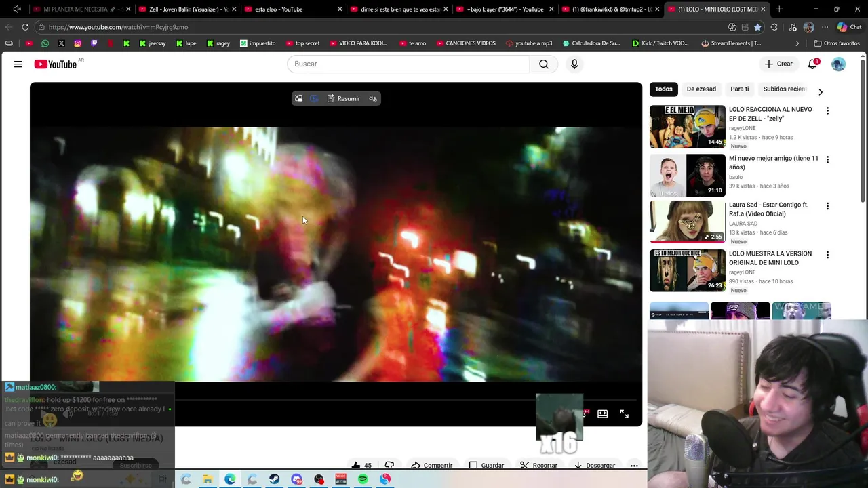This screenshot has height=488, width=868.
Task: Open Steam from the taskbar
Action: (274, 479)
